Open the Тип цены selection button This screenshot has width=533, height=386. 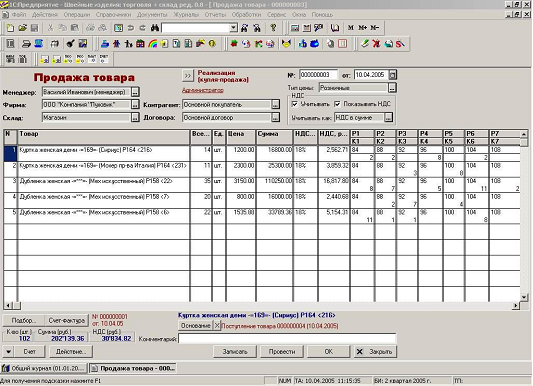tap(392, 88)
